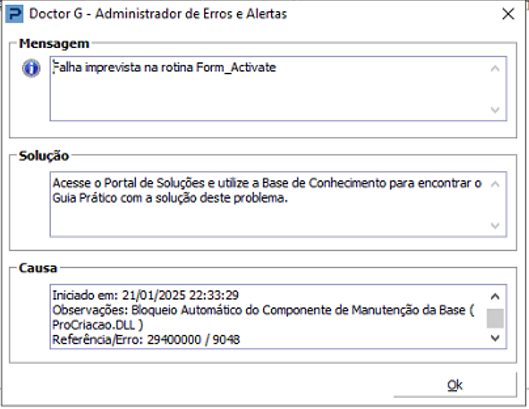Click the Causa scrollbar thumb
The image size is (529, 409).
(x=495, y=318)
